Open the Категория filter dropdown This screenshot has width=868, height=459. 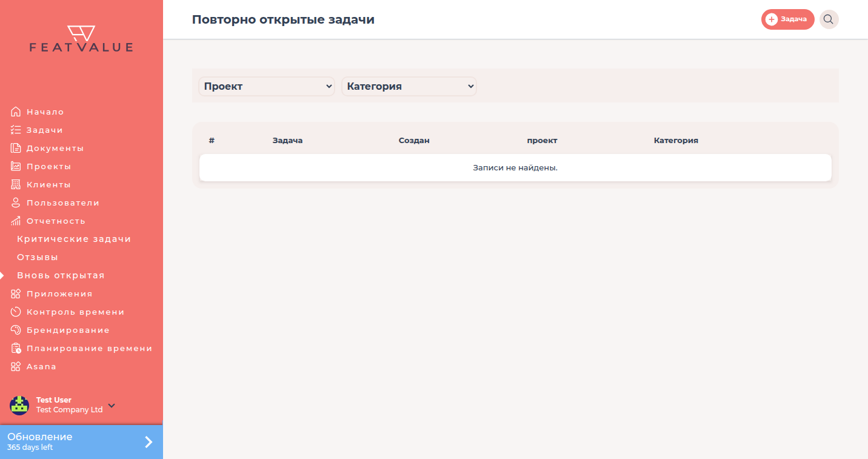click(409, 86)
